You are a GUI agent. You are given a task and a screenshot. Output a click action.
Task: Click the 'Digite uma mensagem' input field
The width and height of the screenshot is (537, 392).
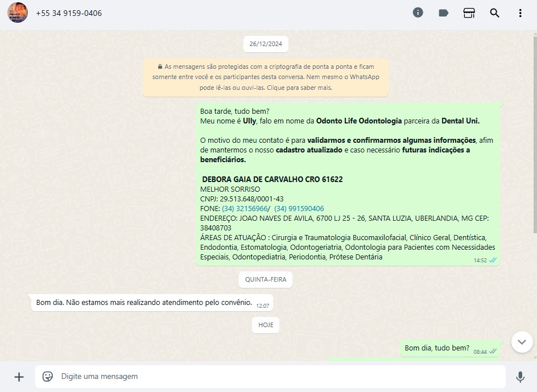(271, 377)
